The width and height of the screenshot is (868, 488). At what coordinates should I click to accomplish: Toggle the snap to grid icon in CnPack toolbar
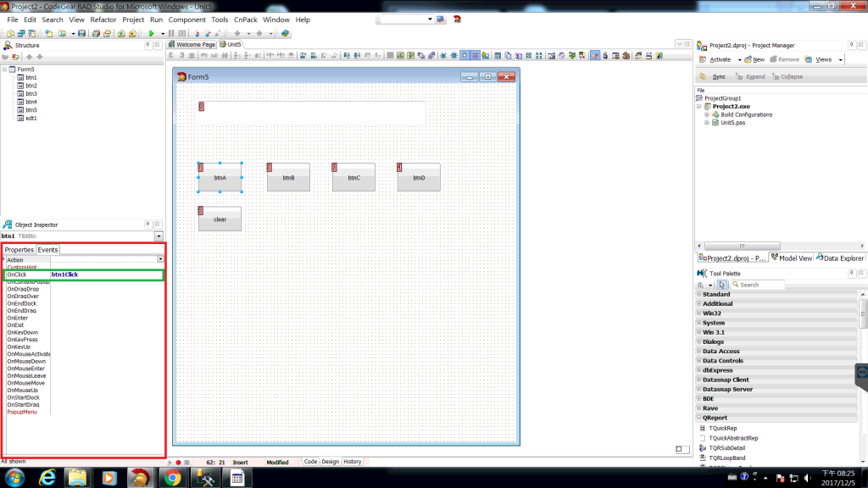tap(475, 55)
